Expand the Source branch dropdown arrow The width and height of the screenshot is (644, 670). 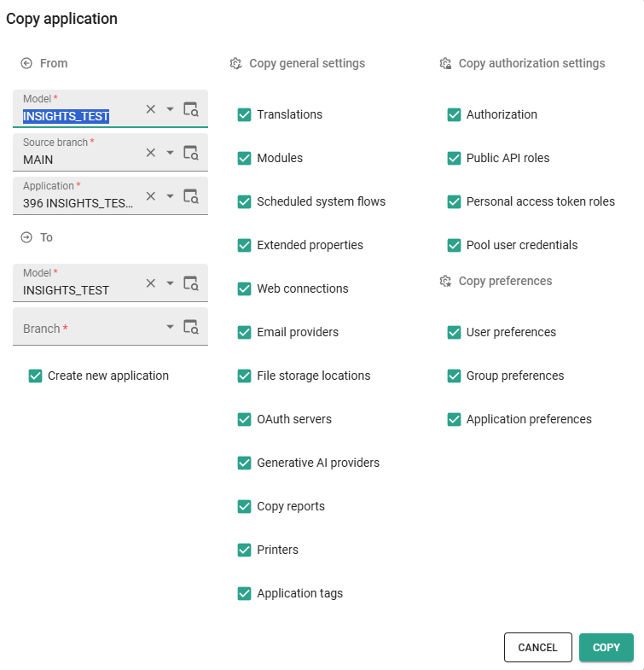coord(170,153)
